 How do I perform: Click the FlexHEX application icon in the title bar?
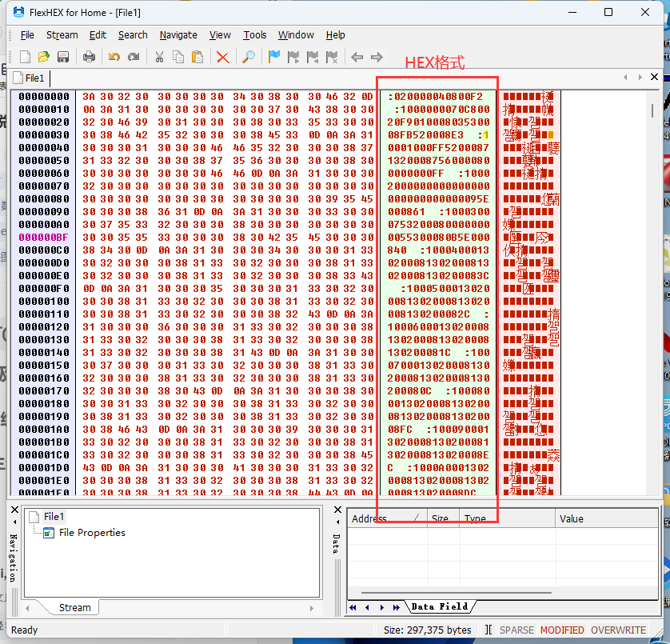coord(19,12)
